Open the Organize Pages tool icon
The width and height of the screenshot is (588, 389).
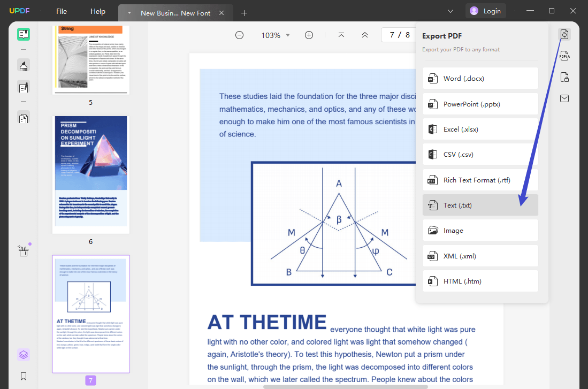click(x=23, y=117)
